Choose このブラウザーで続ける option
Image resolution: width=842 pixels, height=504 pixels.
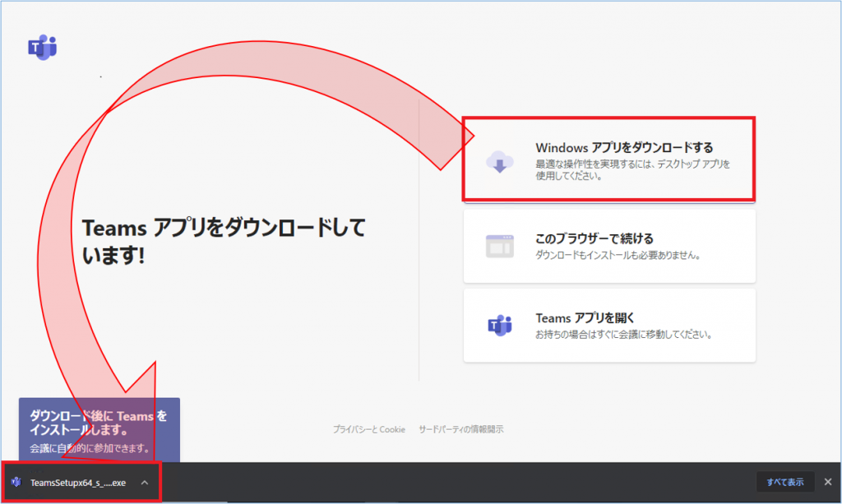pos(594,239)
